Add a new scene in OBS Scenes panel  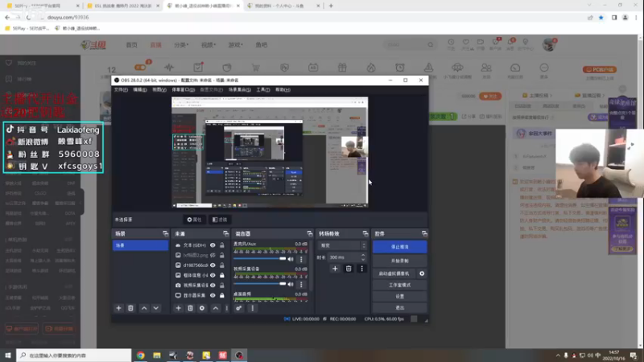[x=118, y=308]
